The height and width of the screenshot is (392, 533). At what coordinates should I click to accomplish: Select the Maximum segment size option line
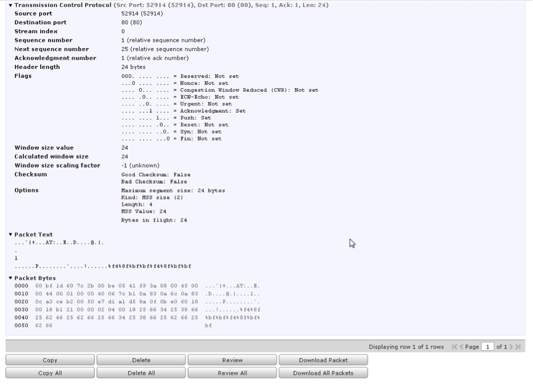(173, 190)
